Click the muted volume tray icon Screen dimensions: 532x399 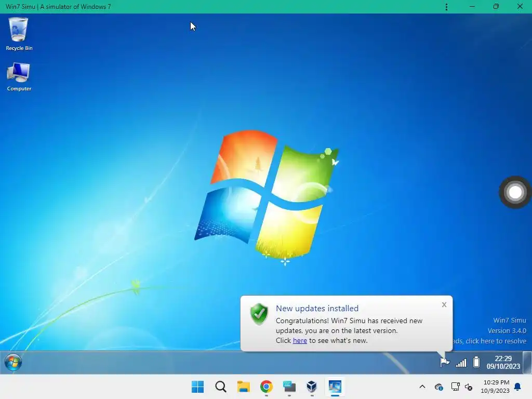pyautogui.click(x=469, y=387)
